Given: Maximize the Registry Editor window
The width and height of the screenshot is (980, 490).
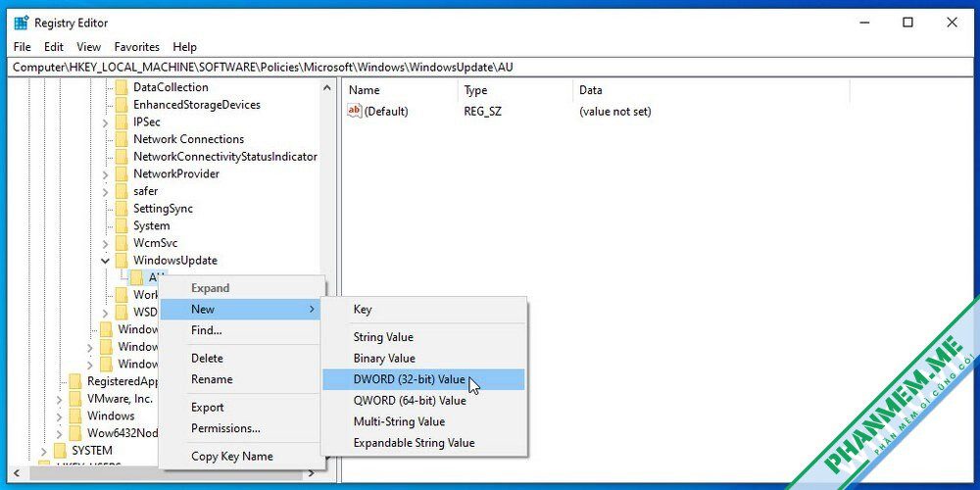Looking at the screenshot, I should pos(907,23).
